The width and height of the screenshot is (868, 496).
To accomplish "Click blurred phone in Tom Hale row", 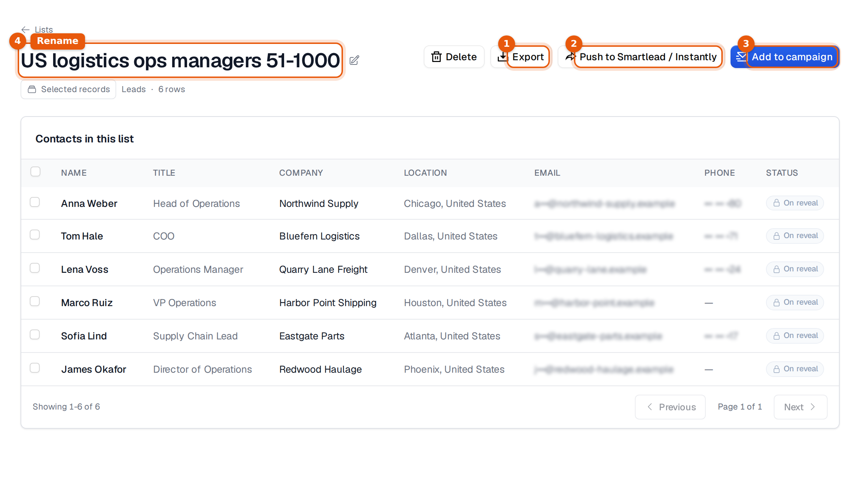I will [x=721, y=236].
